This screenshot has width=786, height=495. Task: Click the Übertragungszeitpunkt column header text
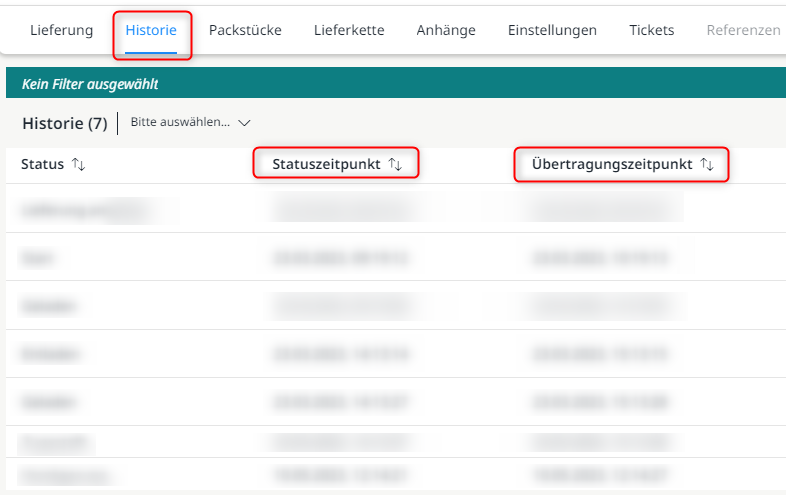click(x=612, y=164)
